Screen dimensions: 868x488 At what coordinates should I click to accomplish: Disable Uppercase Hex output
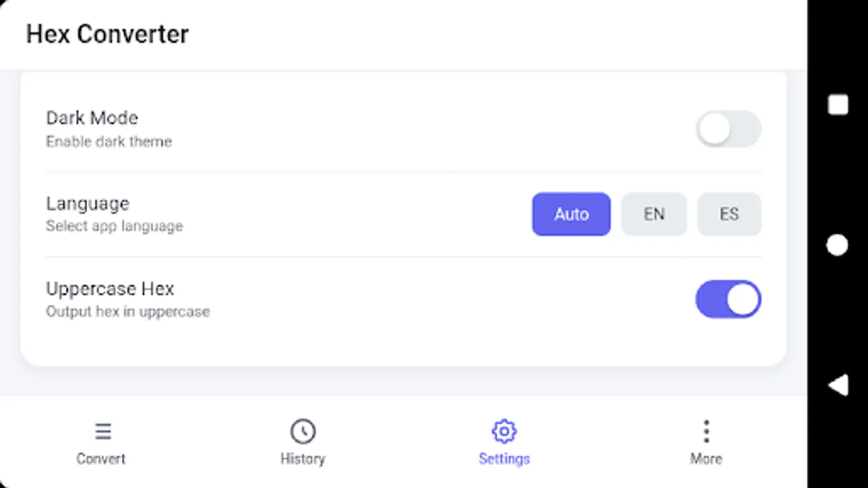(x=729, y=299)
